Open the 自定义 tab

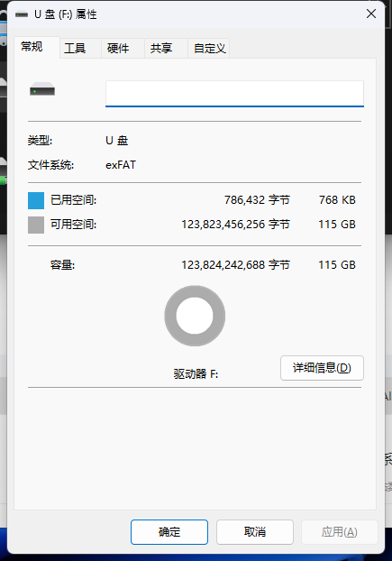click(x=209, y=49)
